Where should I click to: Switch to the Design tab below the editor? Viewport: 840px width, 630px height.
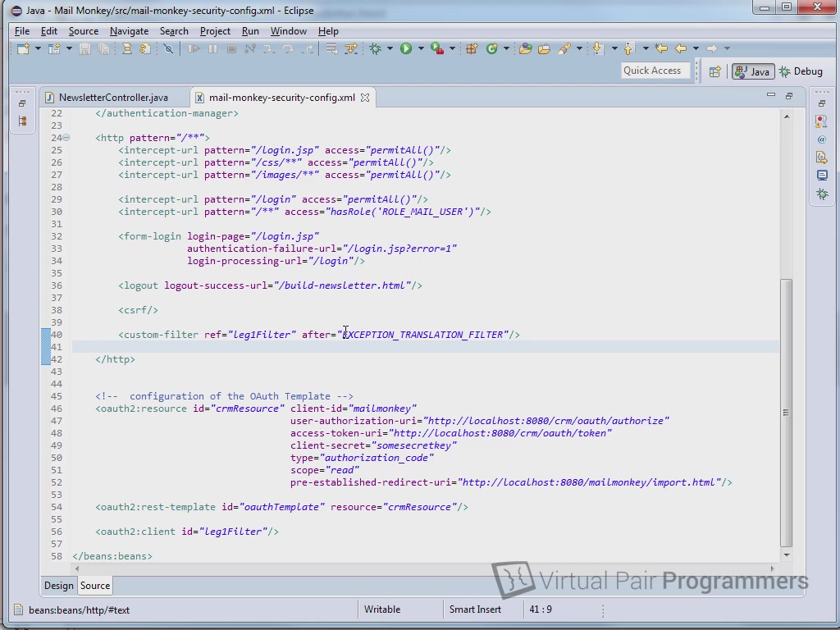tap(59, 586)
